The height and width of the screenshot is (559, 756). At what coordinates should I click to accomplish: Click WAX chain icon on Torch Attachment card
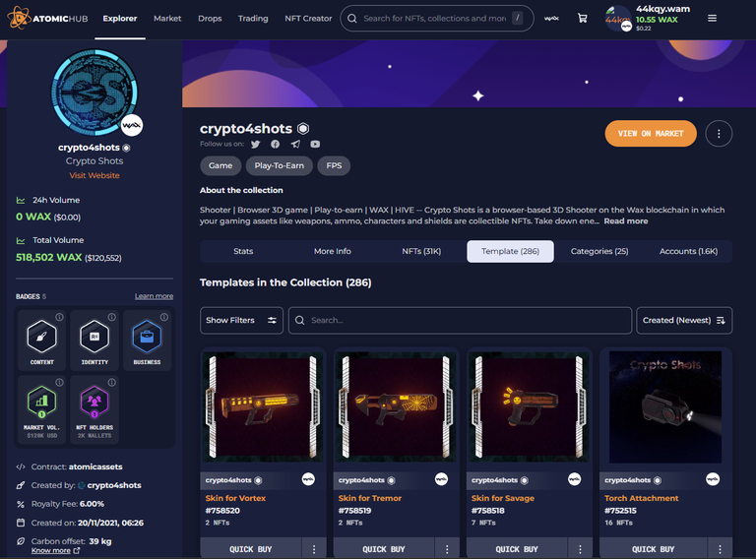[713, 479]
